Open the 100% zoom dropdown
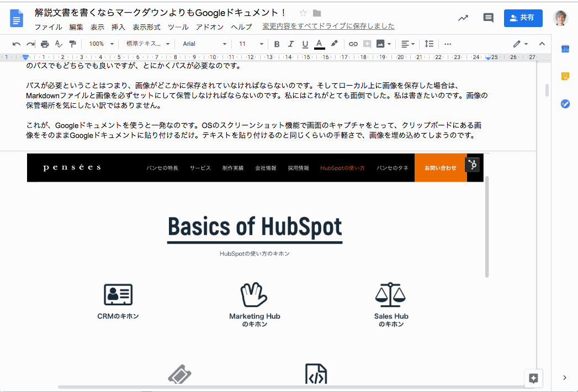578x392 pixels. pos(102,44)
